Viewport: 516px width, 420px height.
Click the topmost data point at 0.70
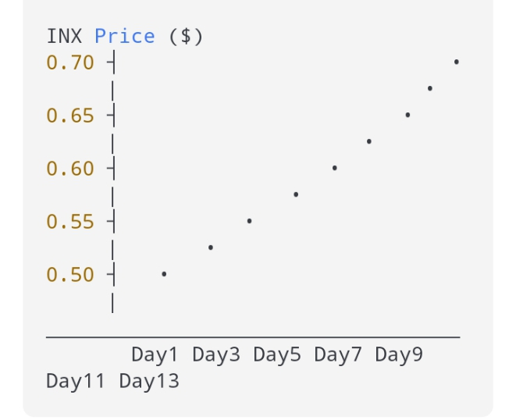pyautogui.click(x=456, y=62)
